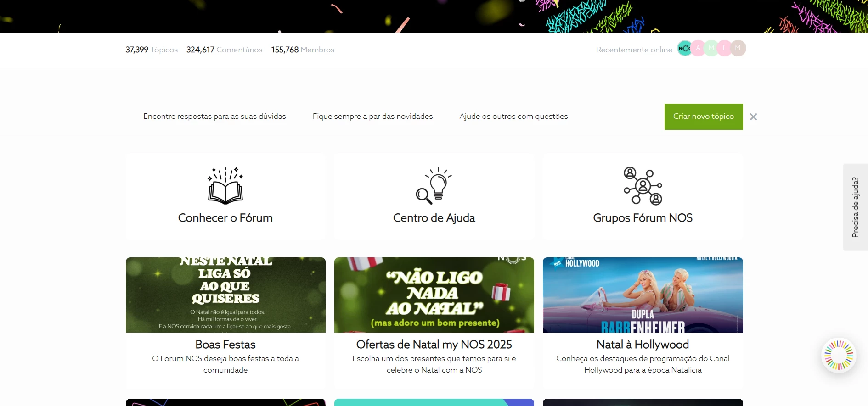
Task: Select 'Ajude os outros com questões'
Action: click(x=513, y=117)
